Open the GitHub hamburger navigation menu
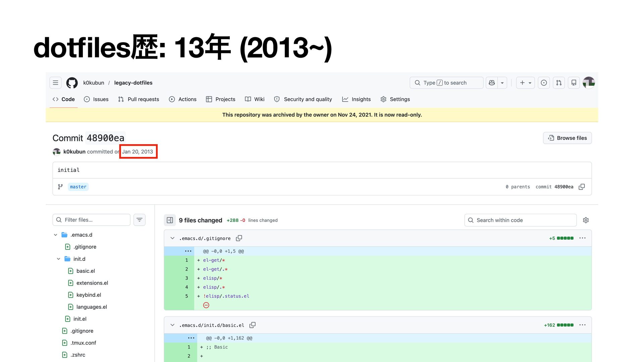This screenshot has height=362, width=644. point(55,83)
